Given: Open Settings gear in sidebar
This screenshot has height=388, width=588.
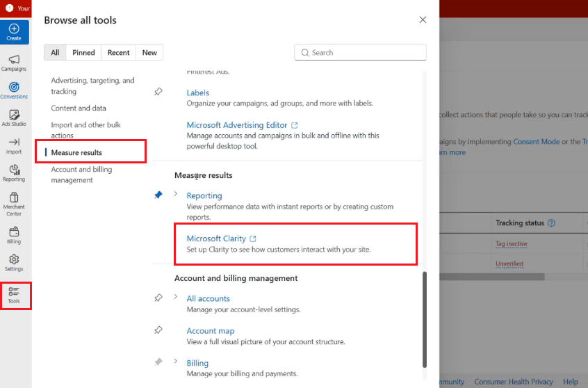Looking at the screenshot, I should pyautogui.click(x=14, y=263).
